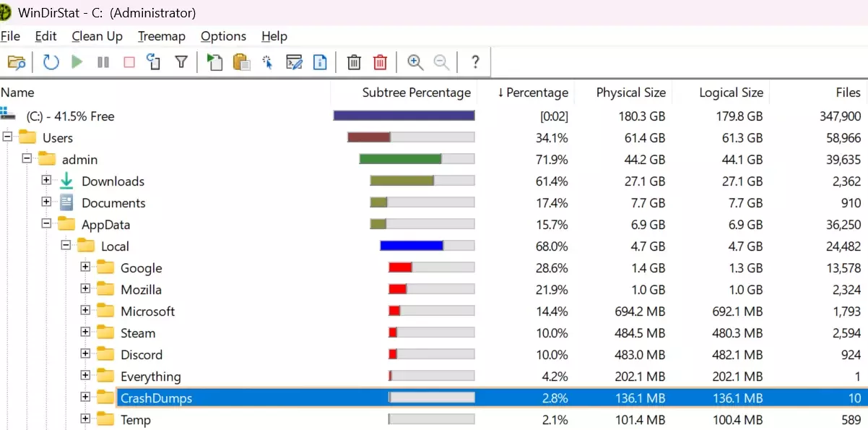Sort by the Name column header
Viewport: 868px width, 430px height.
point(165,93)
